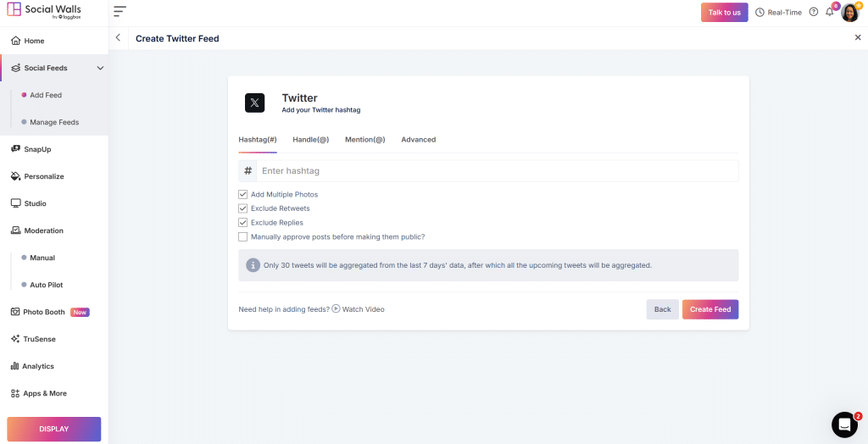Click the TruSense sparkle icon

click(x=15, y=340)
